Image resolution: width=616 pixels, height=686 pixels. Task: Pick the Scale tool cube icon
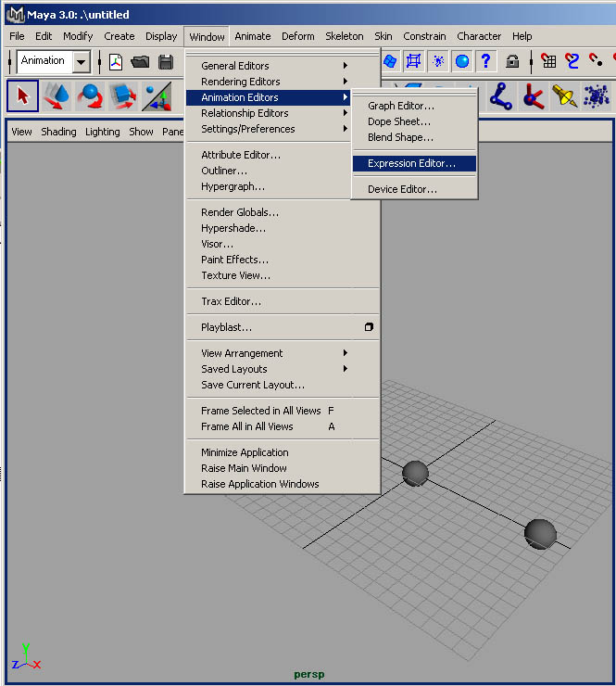pyautogui.click(x=123, y=96)
